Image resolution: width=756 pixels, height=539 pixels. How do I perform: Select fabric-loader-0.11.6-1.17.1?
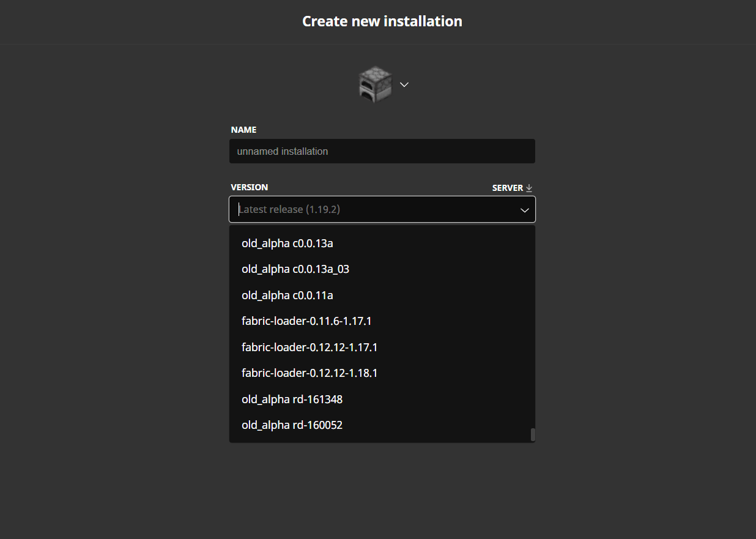click(306, 321)
